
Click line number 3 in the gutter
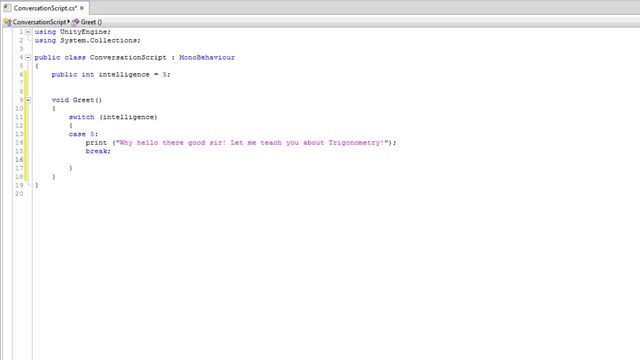[21, 49]
